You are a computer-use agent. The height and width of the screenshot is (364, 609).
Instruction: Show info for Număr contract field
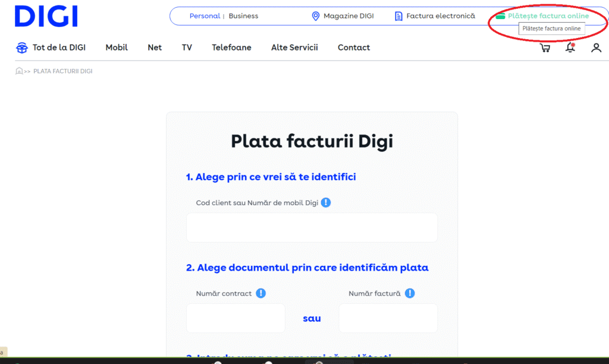tap(260, 293)
